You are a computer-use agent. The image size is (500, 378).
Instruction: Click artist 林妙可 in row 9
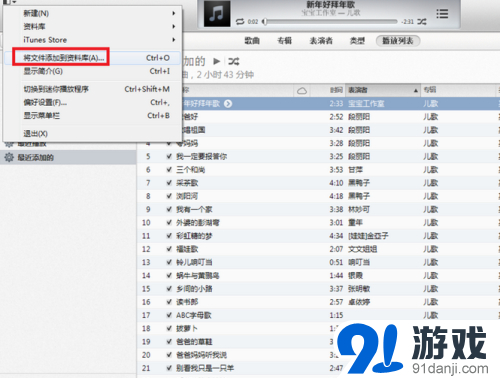point(359,209)
